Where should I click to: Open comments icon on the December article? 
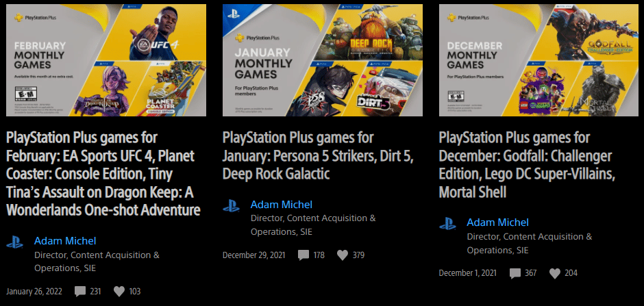(515, 274)
